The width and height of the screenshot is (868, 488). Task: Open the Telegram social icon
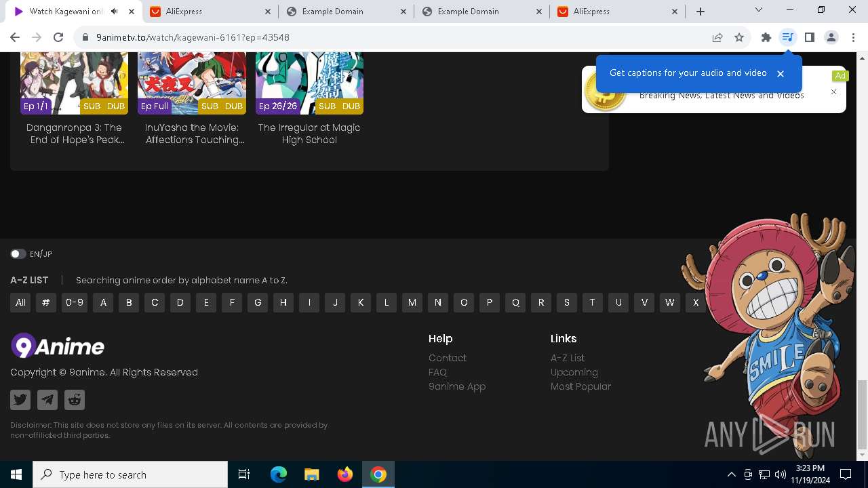point(47,400)
